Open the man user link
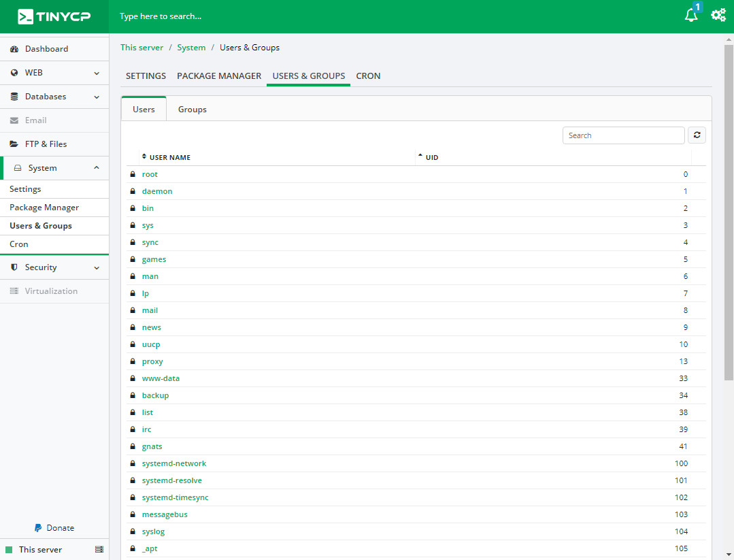The height and width of the screenshot is (560, 734). pos(150,276)
